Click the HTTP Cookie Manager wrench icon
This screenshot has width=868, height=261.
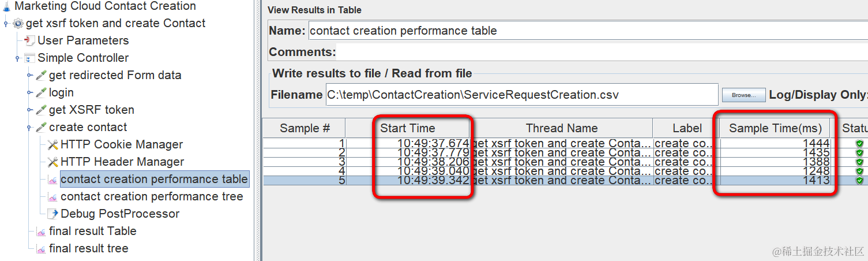pos(52,144)
